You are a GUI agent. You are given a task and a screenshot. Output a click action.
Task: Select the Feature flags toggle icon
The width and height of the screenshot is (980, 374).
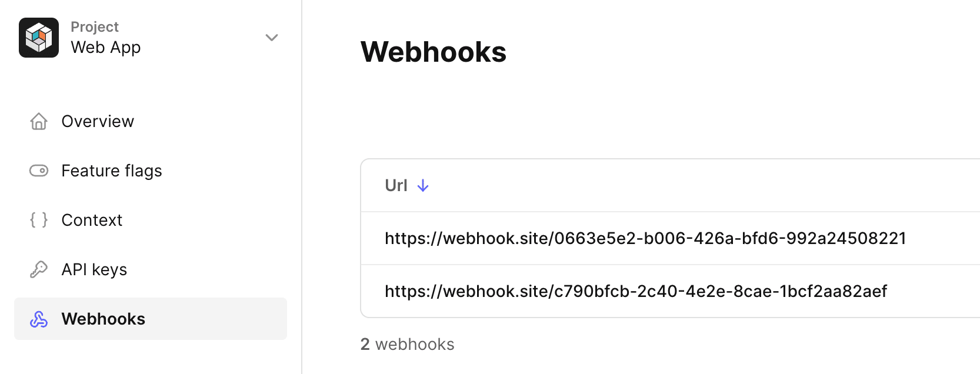pos(38,171)
